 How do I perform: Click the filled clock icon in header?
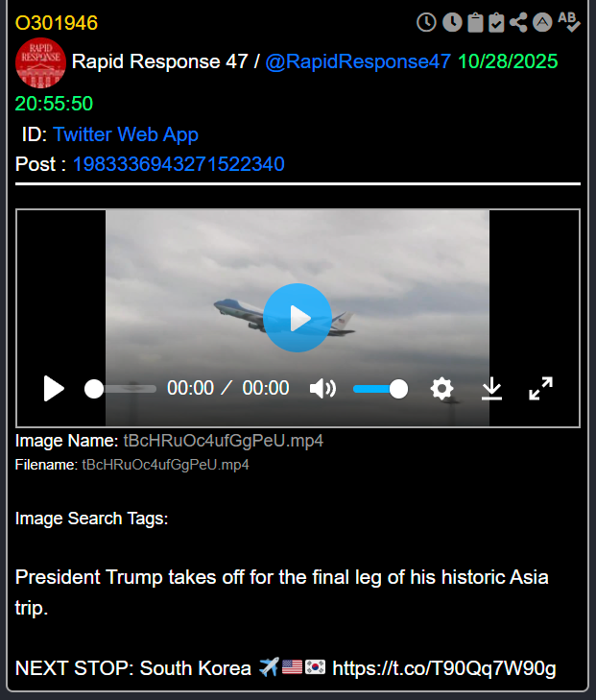pos(451,21)
